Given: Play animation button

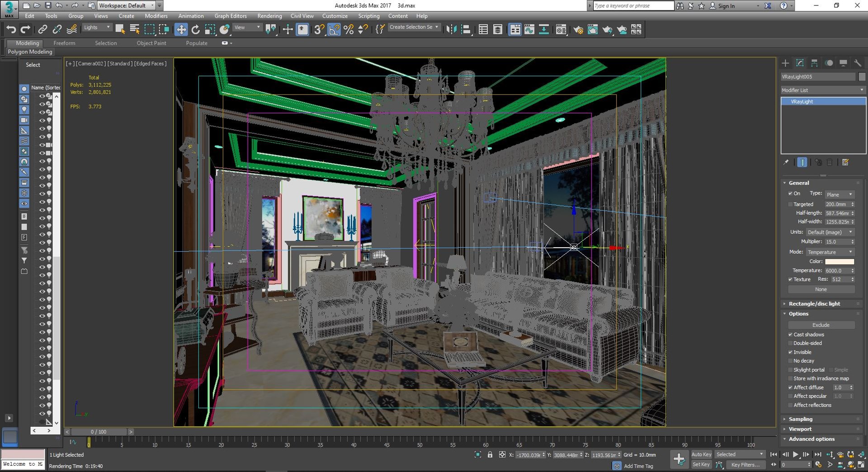Looking at the screenshot, I should pos(796,455).
